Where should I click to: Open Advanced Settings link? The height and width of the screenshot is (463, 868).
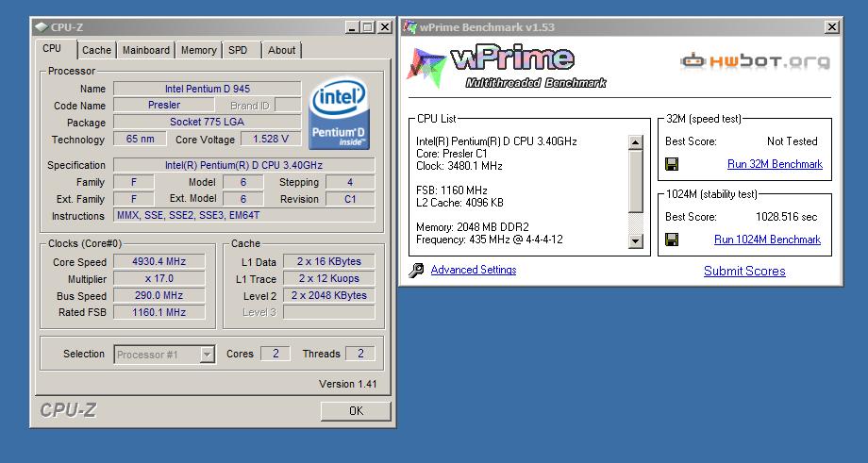pos(474,270)
